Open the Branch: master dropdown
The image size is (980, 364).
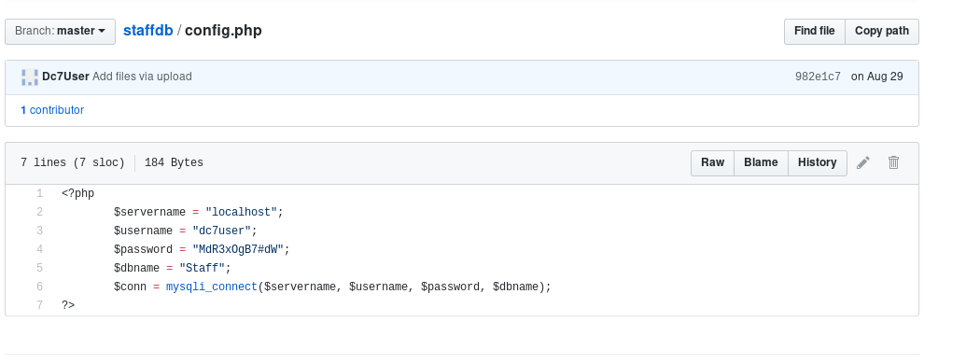pos(60,32)
